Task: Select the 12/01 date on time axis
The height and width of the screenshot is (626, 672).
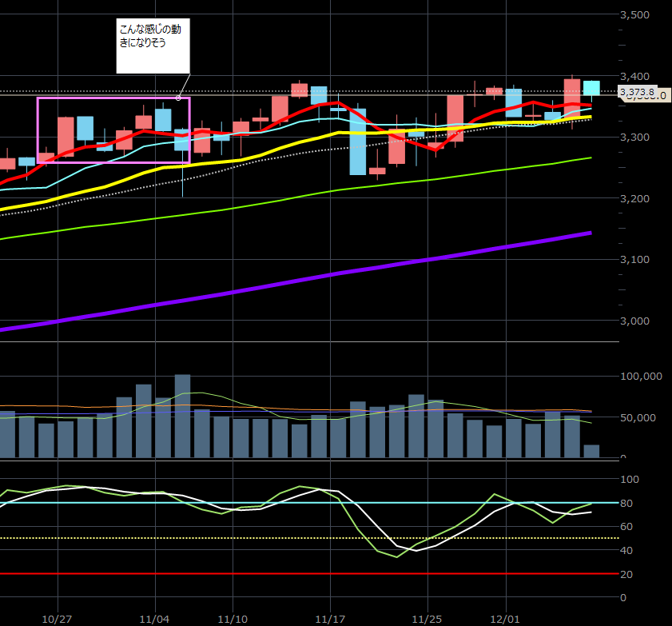Action: pyautogui.click(x=505, y=618)
